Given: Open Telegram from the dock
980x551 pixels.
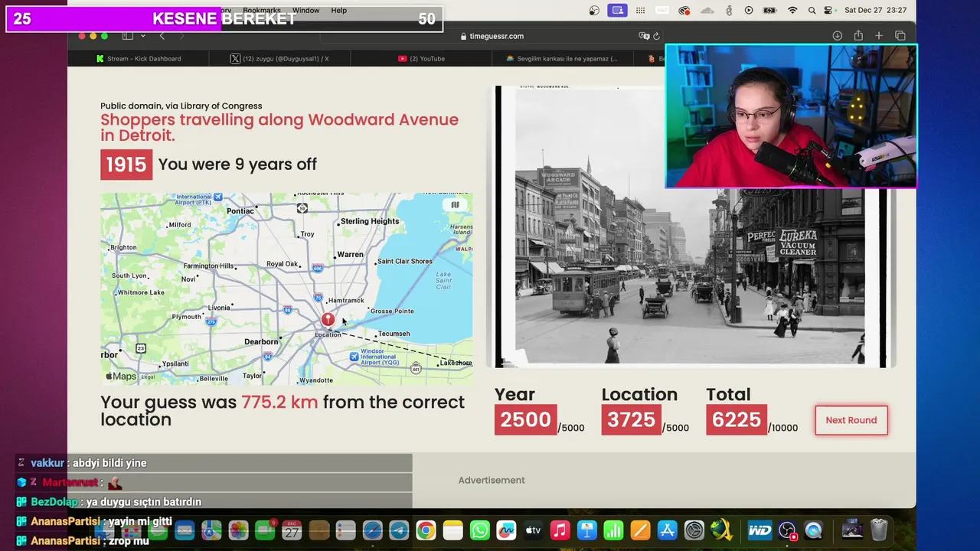Looking at the screenshot, I should pos(399,530).
